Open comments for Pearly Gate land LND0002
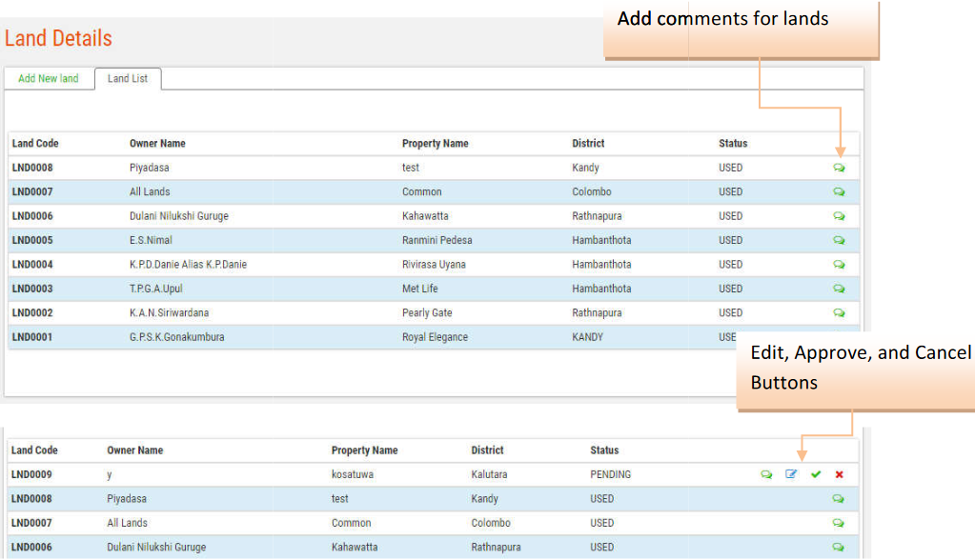Screen dimensions: 975x560 839,312
